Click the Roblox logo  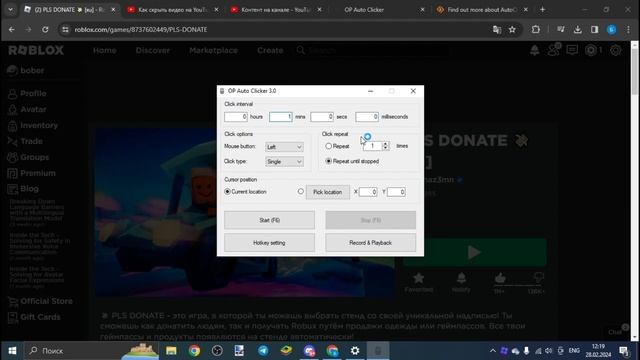pos(36,50)
